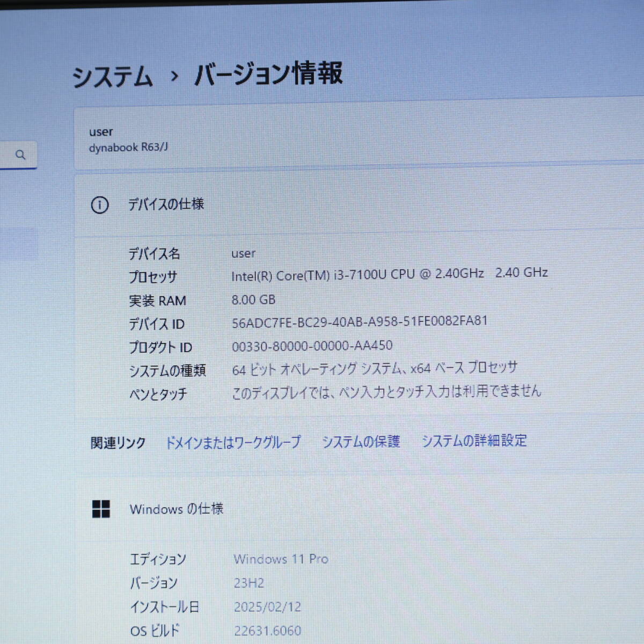
Task: Click the device specifications info icon
Action: [x=100, y=205]
